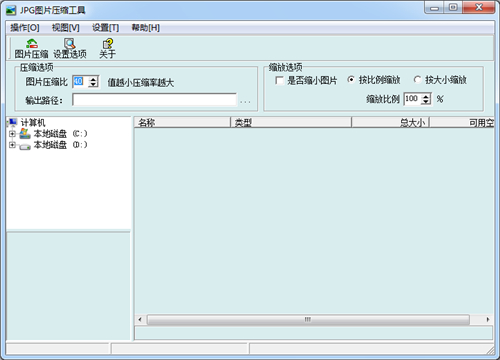Click the 关于 toolbar icon
The height and width of the screenshot is (360, 500).
[x=108, y=43]
